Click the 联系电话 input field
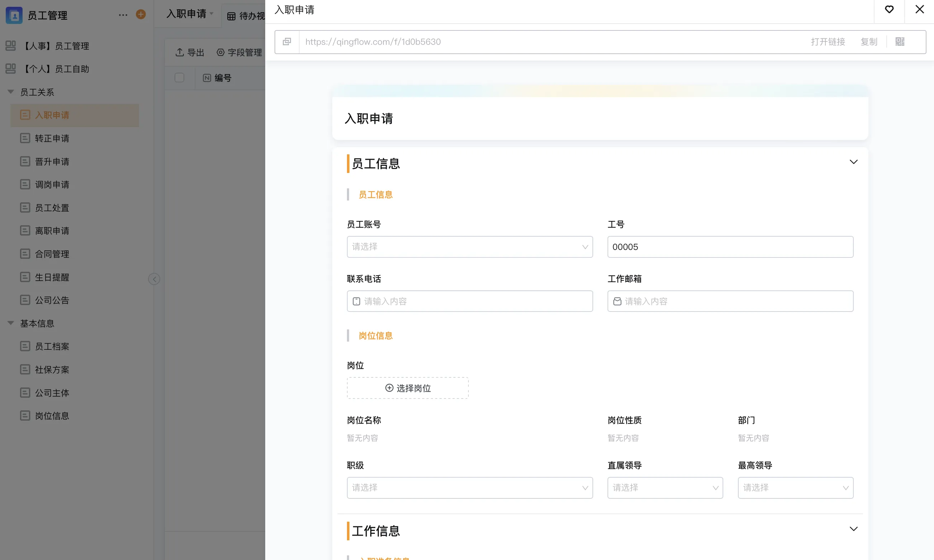934x560 pixels. [x=470, y=301]
